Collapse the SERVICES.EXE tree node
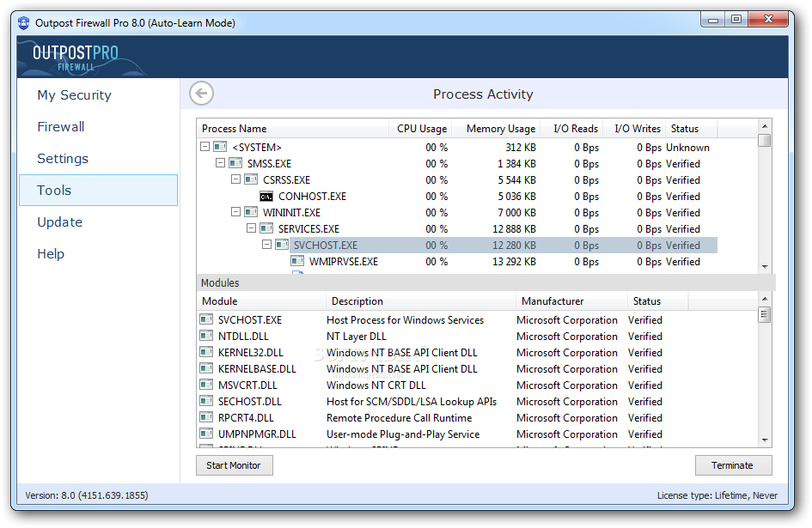Viewport: 812px width, 528px height. (252, 228)
